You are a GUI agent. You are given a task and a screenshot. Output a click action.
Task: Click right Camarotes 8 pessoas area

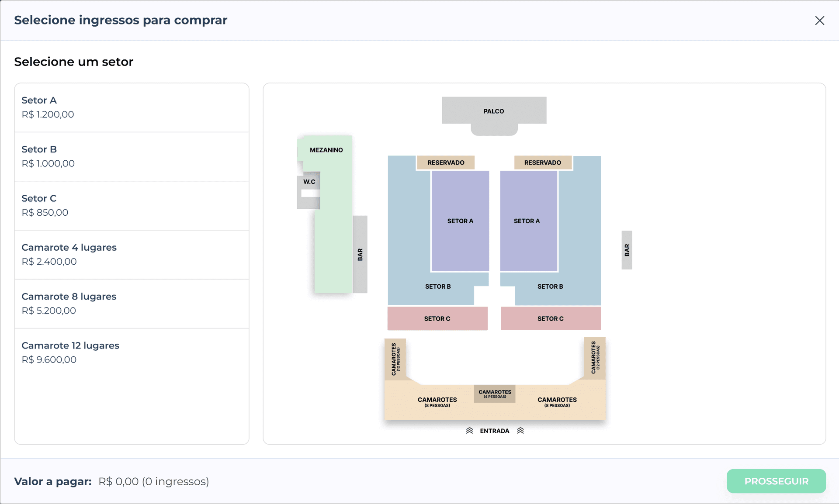557,402
